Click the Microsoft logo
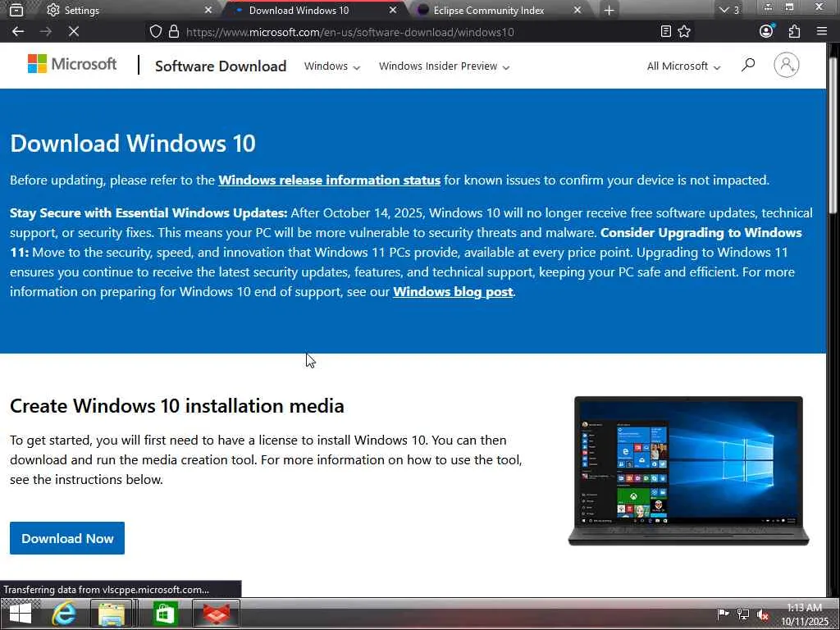 (x=72, y=64)
